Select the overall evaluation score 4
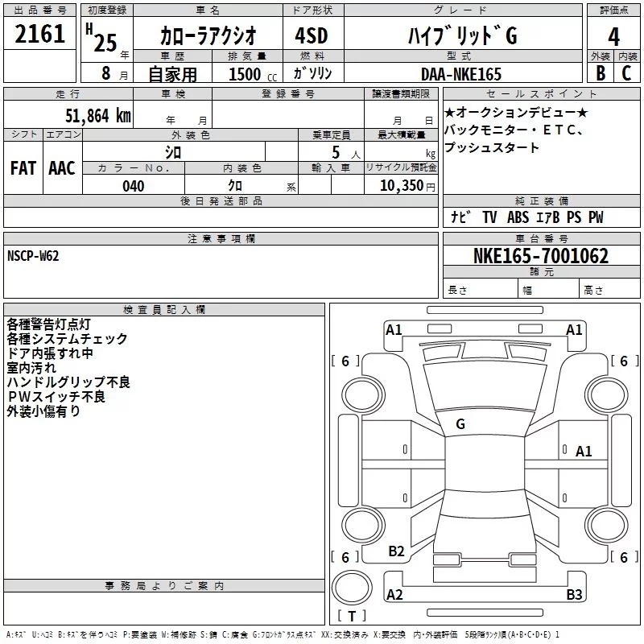The image size is (644, 644). [613, 37]
